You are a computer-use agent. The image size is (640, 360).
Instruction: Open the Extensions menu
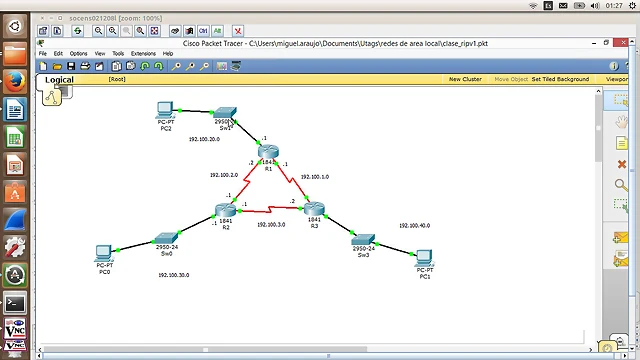(x=143, y=53)
